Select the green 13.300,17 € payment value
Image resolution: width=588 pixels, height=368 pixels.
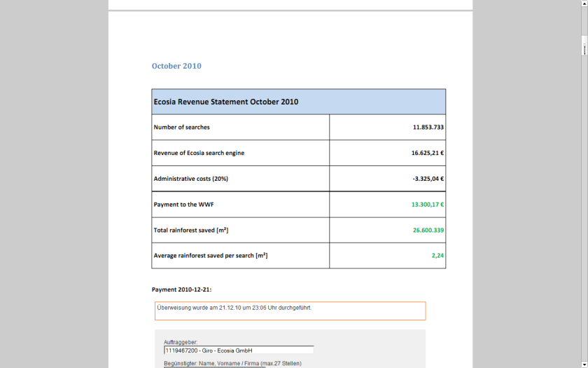coord(427,205)
